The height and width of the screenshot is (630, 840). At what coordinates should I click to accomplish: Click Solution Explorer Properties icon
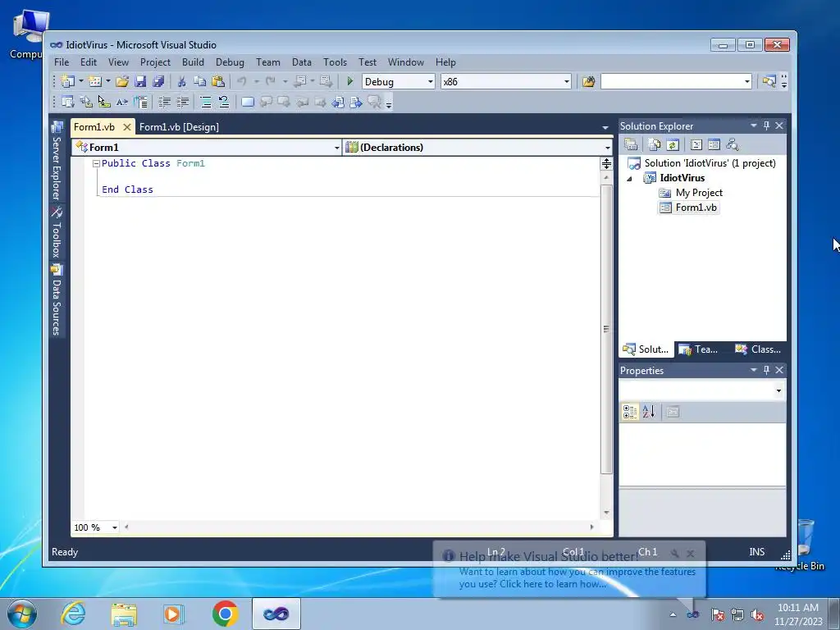631,144
